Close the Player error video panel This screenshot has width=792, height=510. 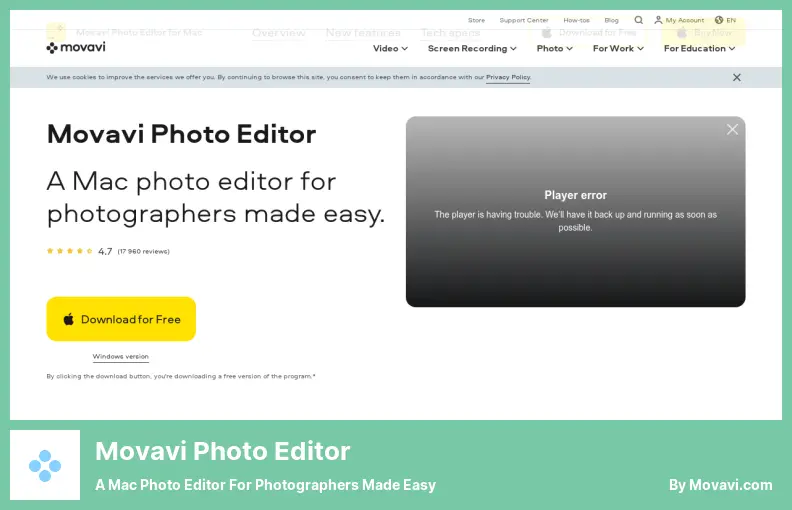732,130
